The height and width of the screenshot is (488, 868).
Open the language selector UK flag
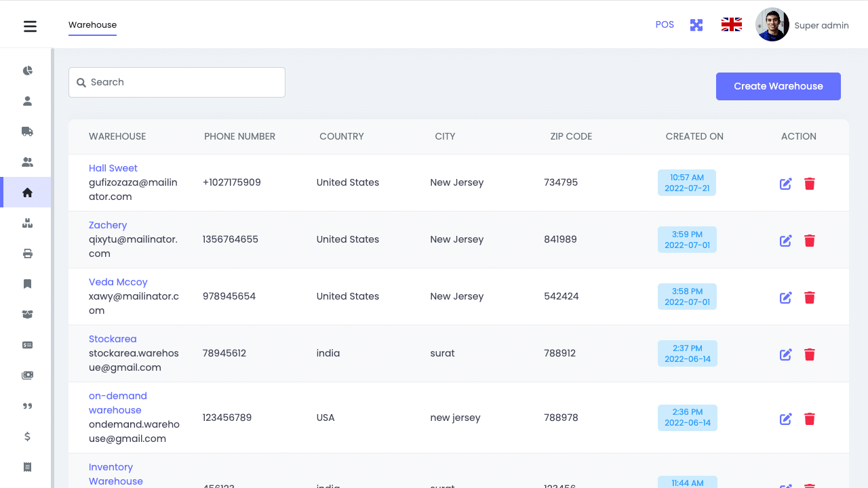[x=731, y=25]
